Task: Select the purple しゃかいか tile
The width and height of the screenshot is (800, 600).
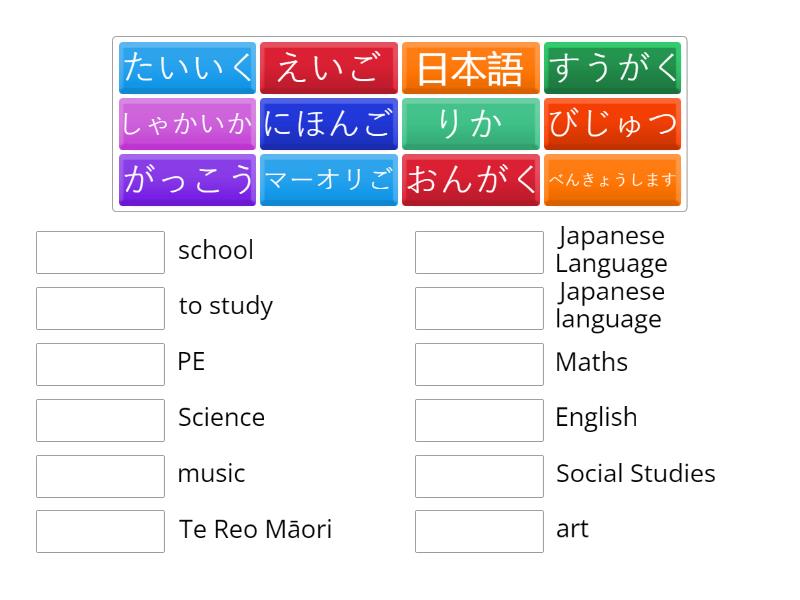Action: [x=188, y=124]
